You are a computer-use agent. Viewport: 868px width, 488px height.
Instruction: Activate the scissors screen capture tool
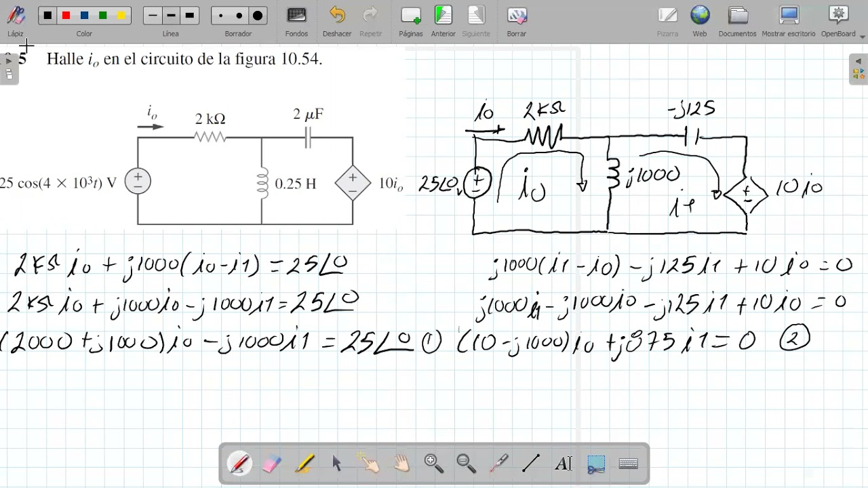(596, 464)
